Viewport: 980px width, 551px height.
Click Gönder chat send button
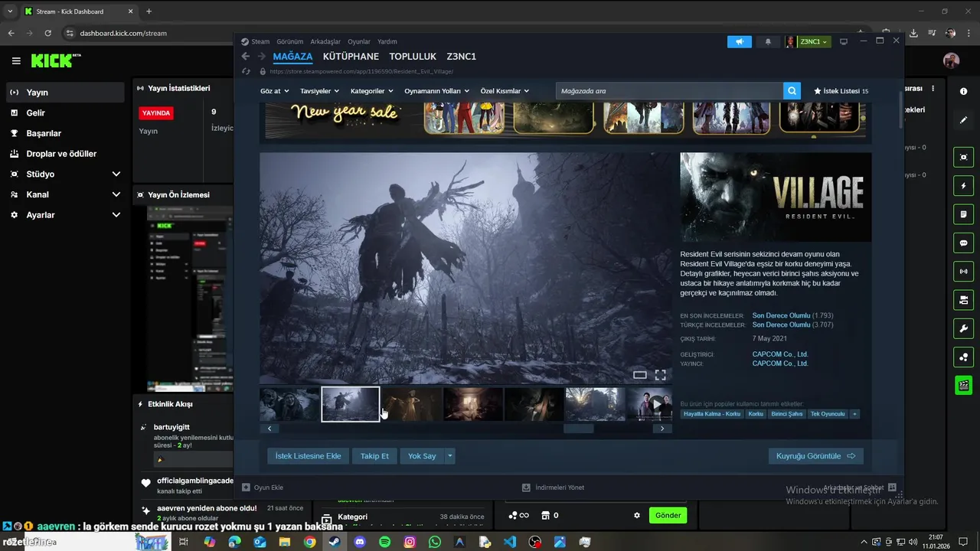(x=668, y=516)
